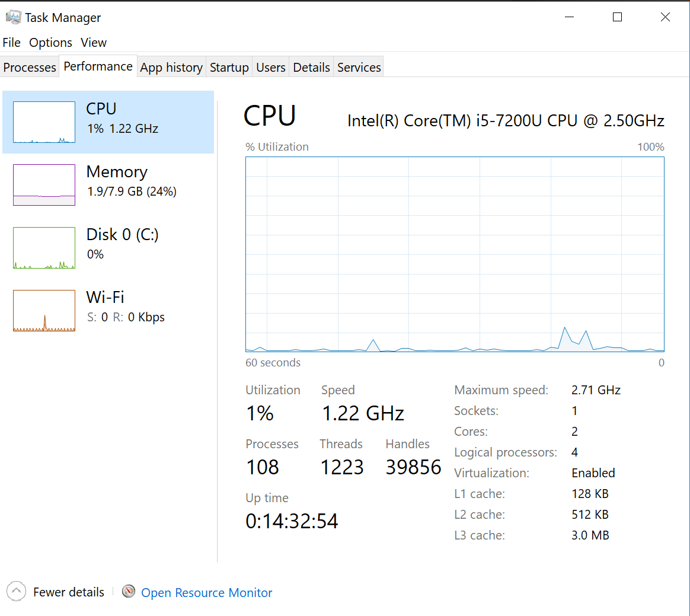Open Resource Monitor
690x616 pixels.
pos(206,591)
